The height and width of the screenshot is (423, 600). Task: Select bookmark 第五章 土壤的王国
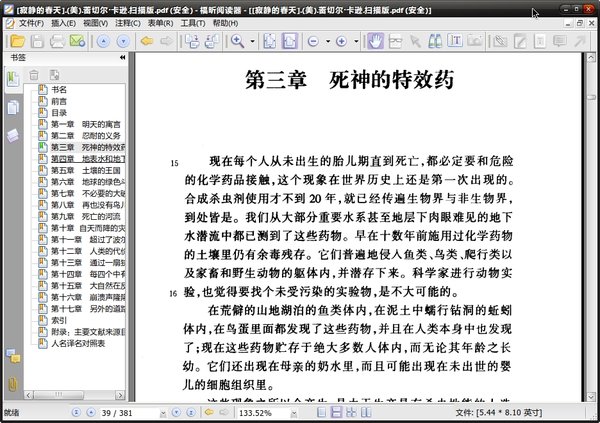pyautogui.click(x=87, y=170)
